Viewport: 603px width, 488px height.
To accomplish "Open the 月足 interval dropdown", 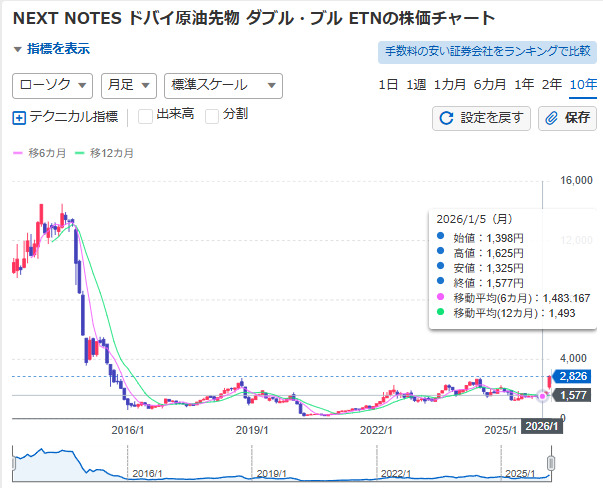I will (129, 86).
